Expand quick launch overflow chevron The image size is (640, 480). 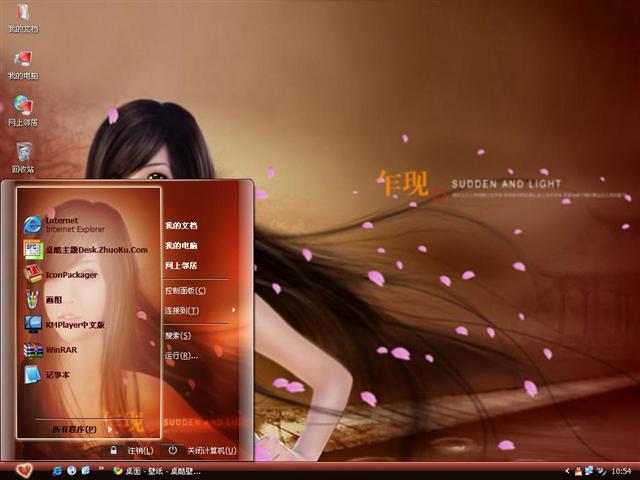click(x=101, y=469)
